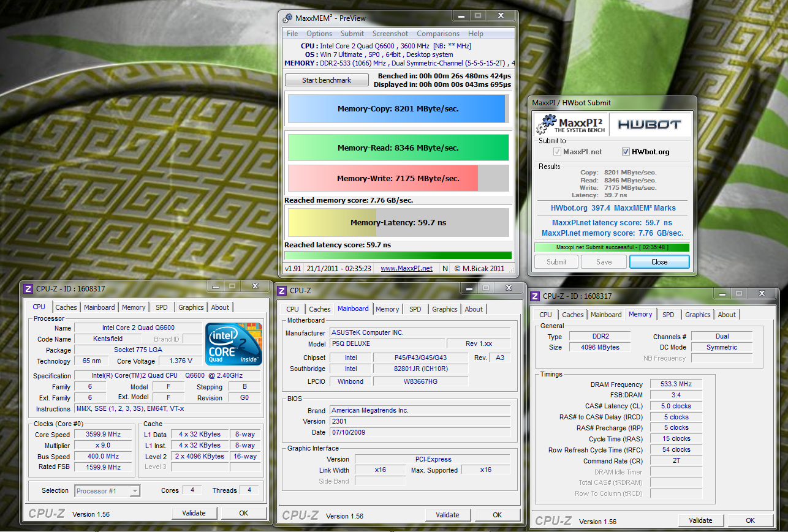The height and width of the screenshot is (532, 788).
Task: Select Mainboard tab in Memory window
Action: coord(606,315)
